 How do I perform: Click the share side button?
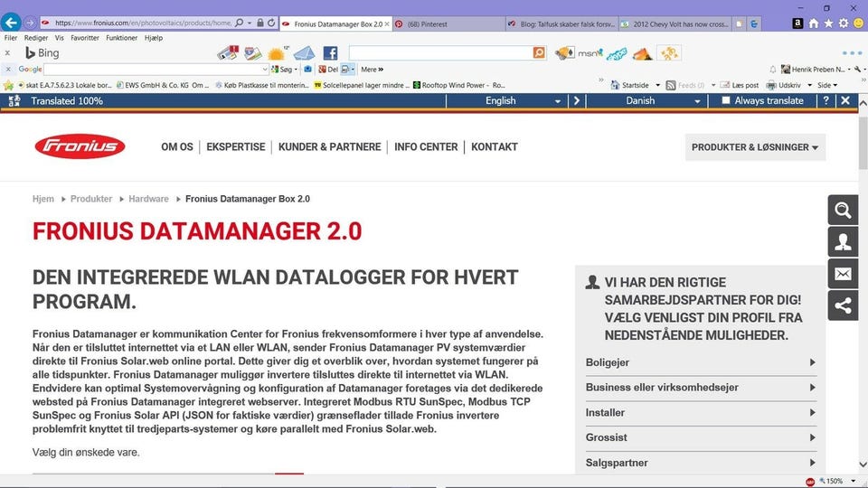[x=843, y=305]
